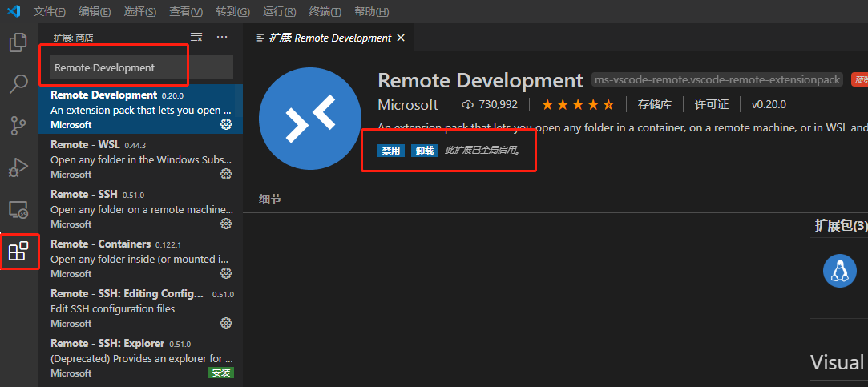
Task: Click the VS Code logo icon
Action: (x=14, y=11)
